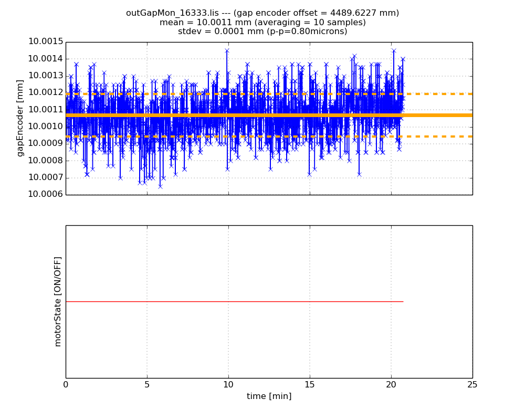Click the x-axis tick label 5
This screenshot has height=420, width=525.
point(147,384)
